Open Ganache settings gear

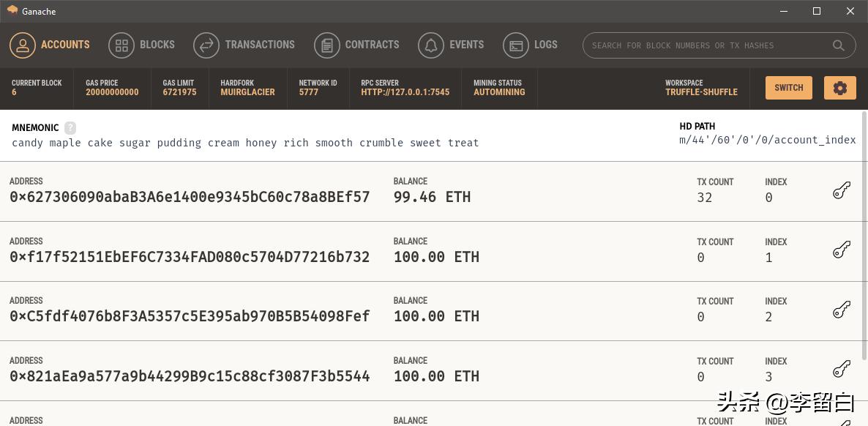pyautogui.click(x=839, y=87)
